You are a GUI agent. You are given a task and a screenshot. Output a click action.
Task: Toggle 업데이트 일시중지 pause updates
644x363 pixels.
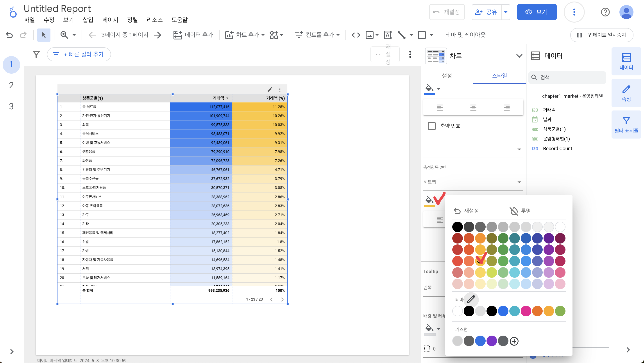pyautogui.click(x=601, y=35)
